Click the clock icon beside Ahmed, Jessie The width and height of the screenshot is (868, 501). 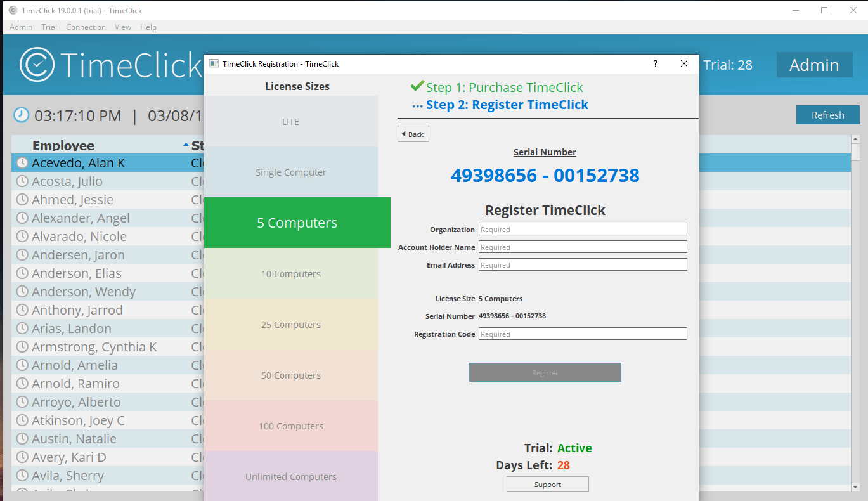tap(22, 200)
